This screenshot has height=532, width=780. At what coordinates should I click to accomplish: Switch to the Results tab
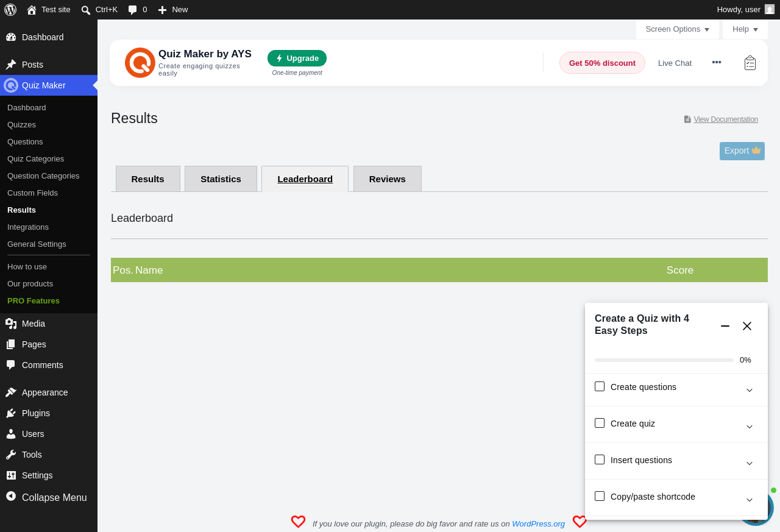148,179
